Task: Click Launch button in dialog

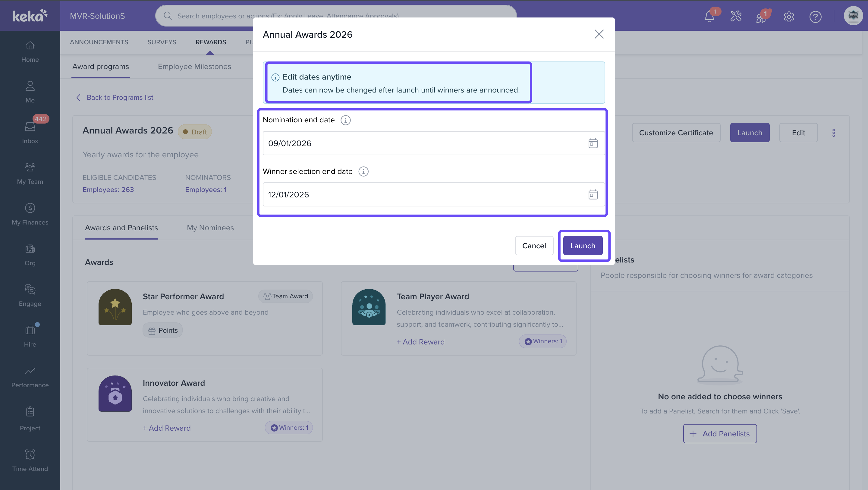Action: tap(583, 246)
